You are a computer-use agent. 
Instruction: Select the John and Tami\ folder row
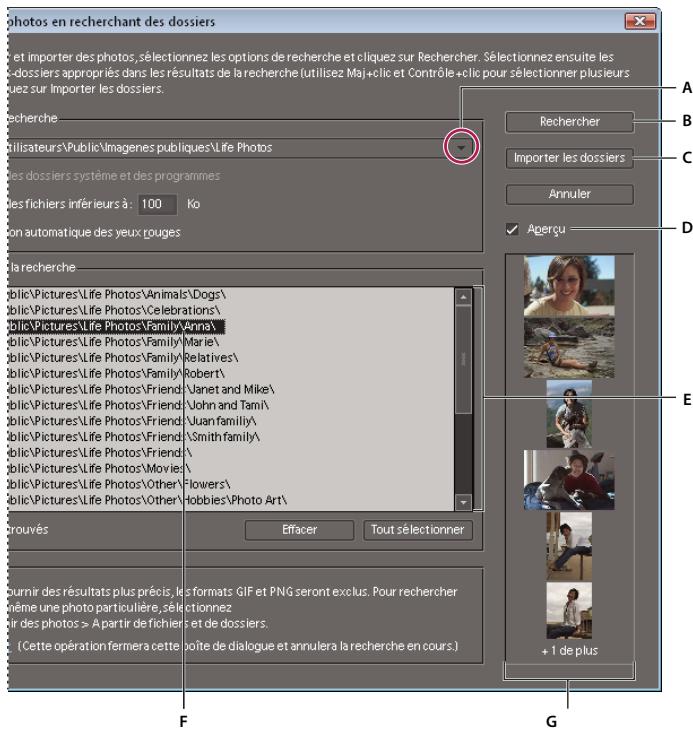pos(230,405)
